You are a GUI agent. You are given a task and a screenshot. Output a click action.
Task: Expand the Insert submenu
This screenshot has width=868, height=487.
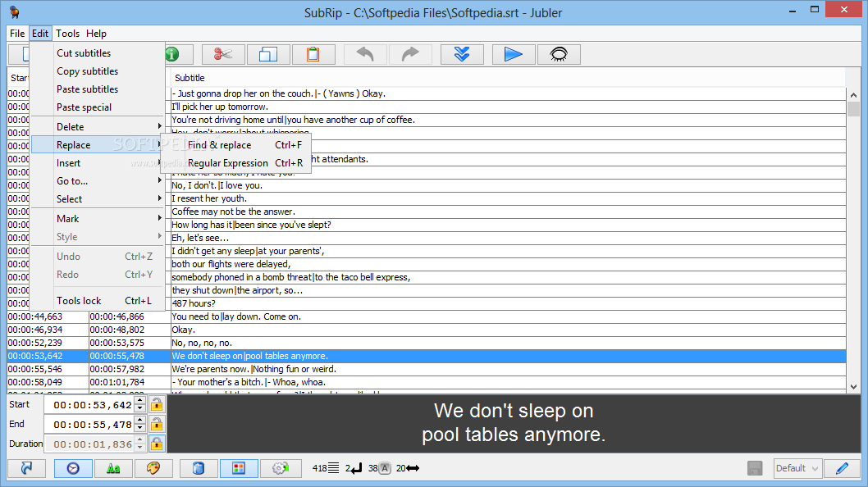coord(98,162)
